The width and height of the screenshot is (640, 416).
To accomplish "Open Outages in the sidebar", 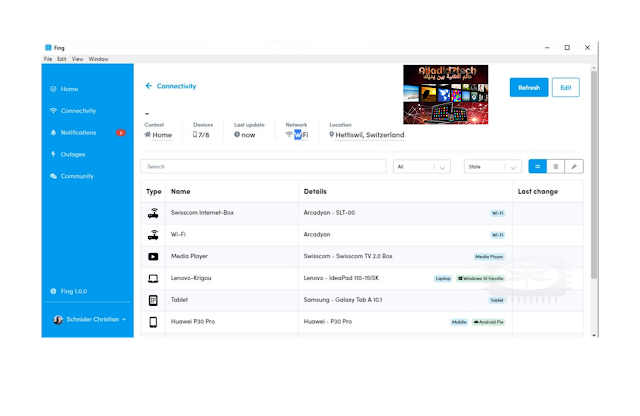I will [x=73, y=154].
